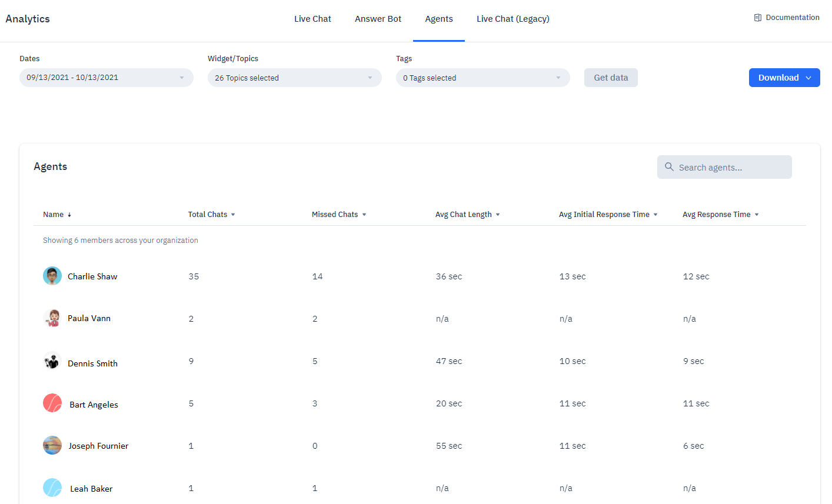Viewport: 832px width, 504px height.
Task: Select the Joseph Fournier name
Action: pos(98,446)
